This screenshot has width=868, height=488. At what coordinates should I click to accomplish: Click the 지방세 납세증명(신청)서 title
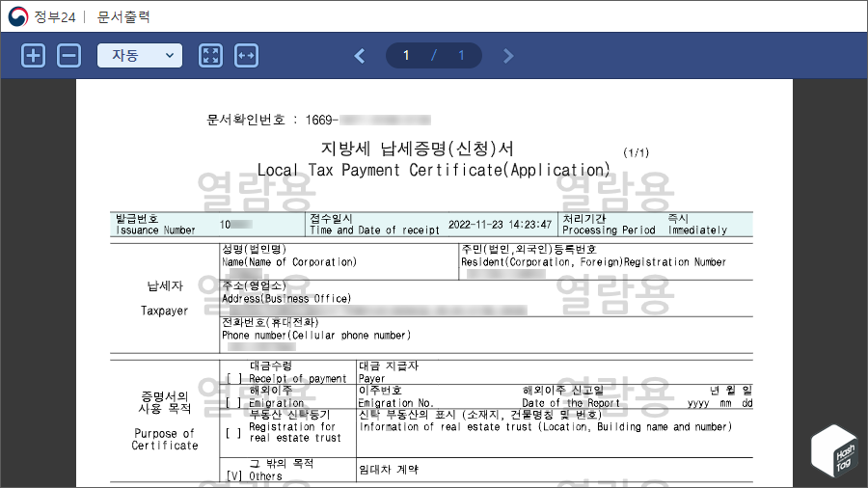coord(418,149)
